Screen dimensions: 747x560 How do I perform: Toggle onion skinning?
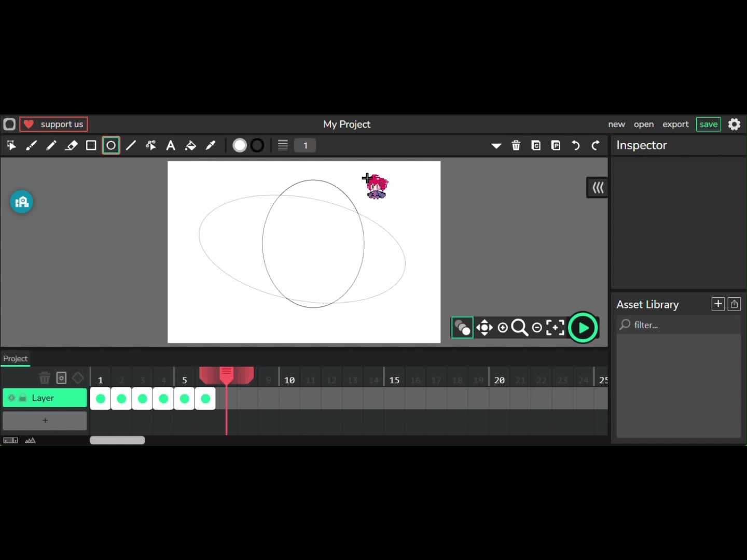[462, 328]
